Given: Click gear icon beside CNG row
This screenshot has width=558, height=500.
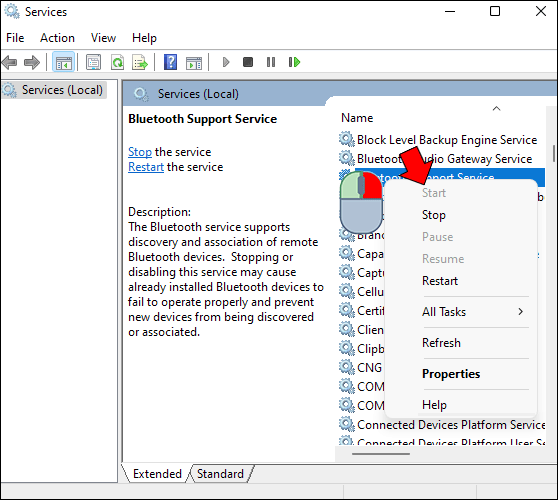Looking at the screenshot, I should point(347,367).
